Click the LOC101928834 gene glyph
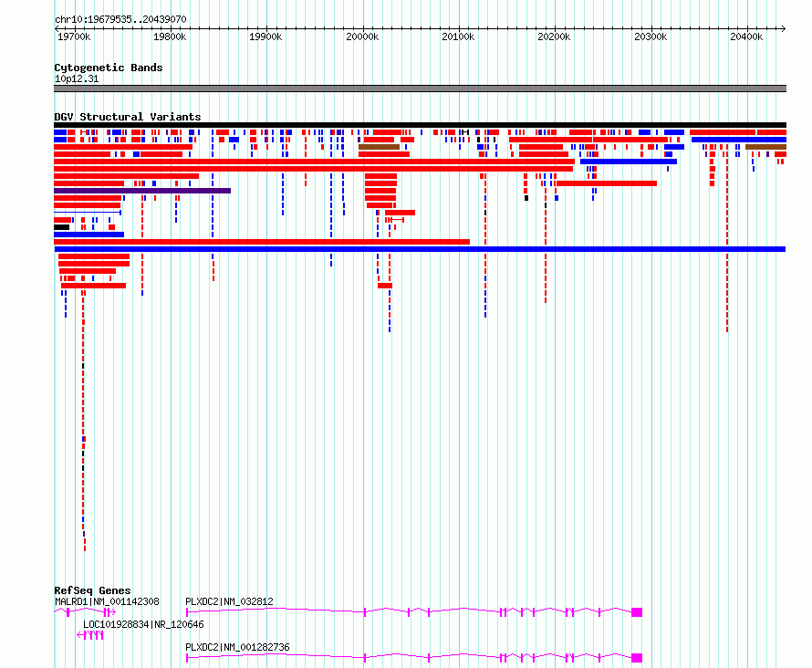The height and width of the screenshot is (668, 812). pyautogui.click(x=90, y=635)
